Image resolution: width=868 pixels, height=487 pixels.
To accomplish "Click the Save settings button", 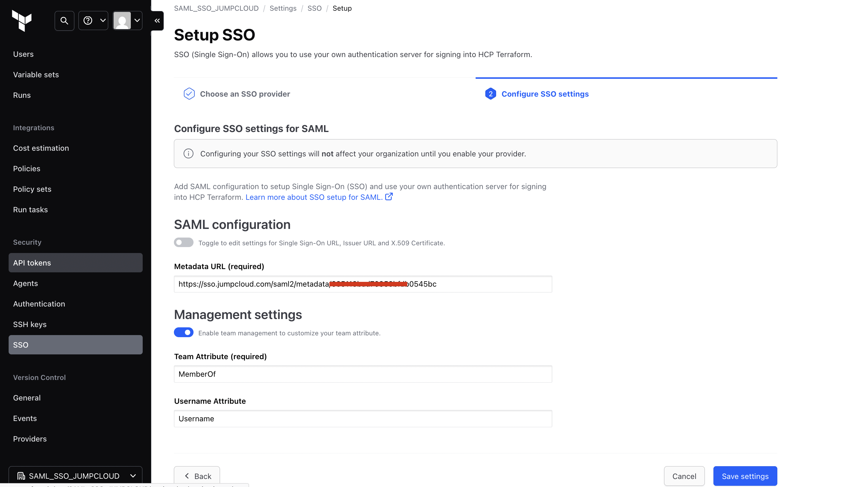I will point(745,476).
